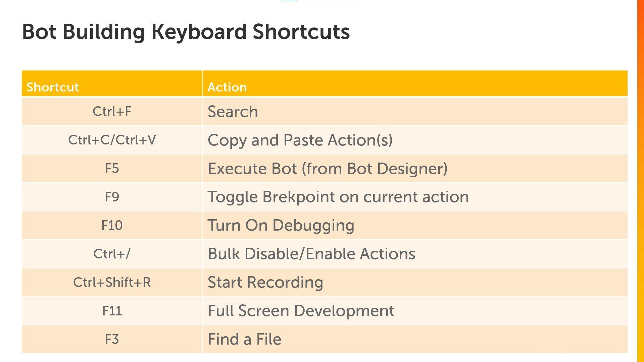Select the F10 shortcut cell
The width and height of the screenshot is (644, 362).
(x=112, y=226)
